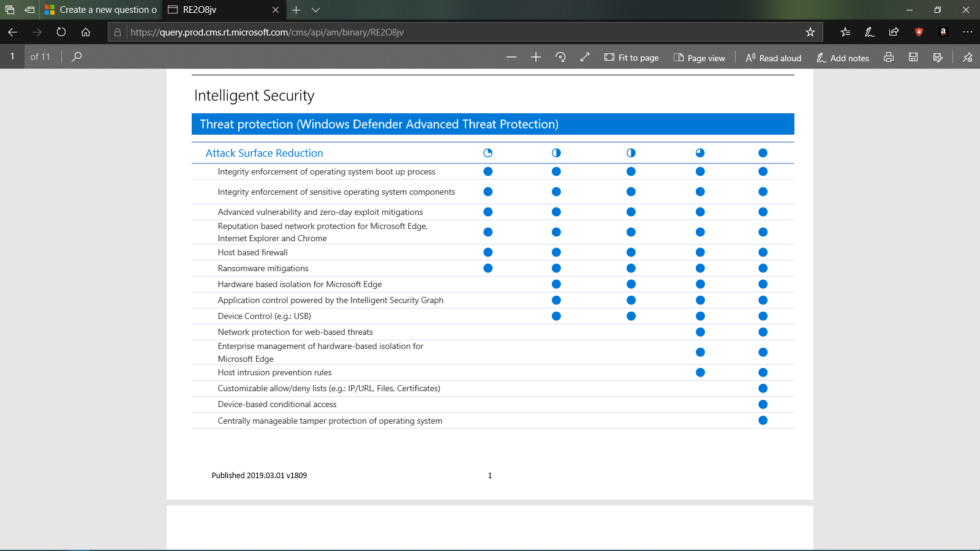Screen dimensions: 980x551
Task: Select 'Published 2019.03.01 v1809' footer text
Action: tap(259, 475)
